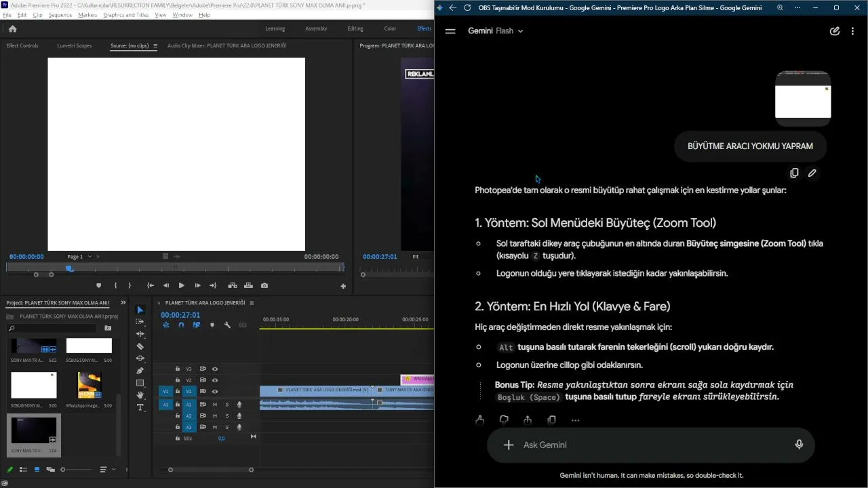The width and height of the screenshot is (868, 488).
Task: Click the thumbs down icon under Gemini's answer
Action: click(x=504, y=420)
